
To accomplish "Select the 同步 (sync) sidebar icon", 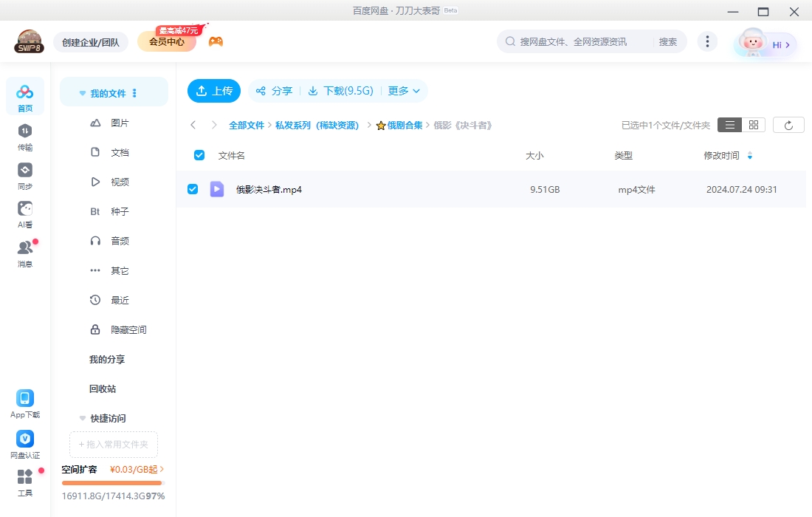I will (x=24, y=175).
